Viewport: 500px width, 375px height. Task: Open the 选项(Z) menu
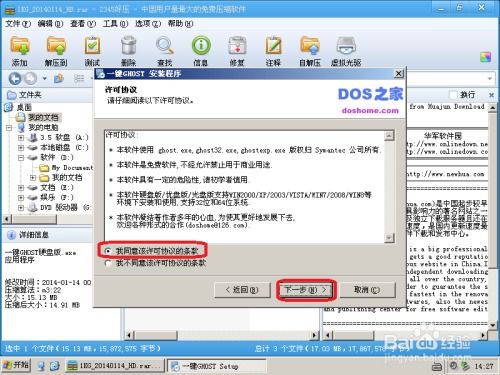tap(148, 24)
